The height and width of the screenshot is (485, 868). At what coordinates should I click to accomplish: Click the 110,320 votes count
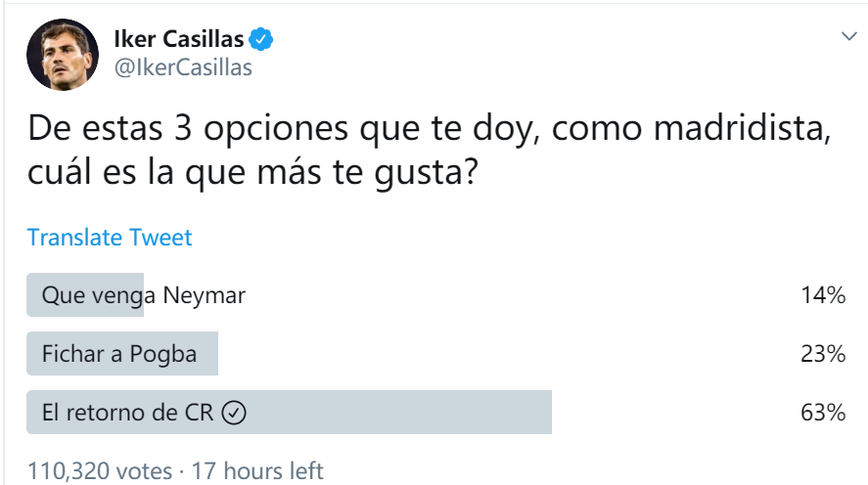(x=100, y=471)
